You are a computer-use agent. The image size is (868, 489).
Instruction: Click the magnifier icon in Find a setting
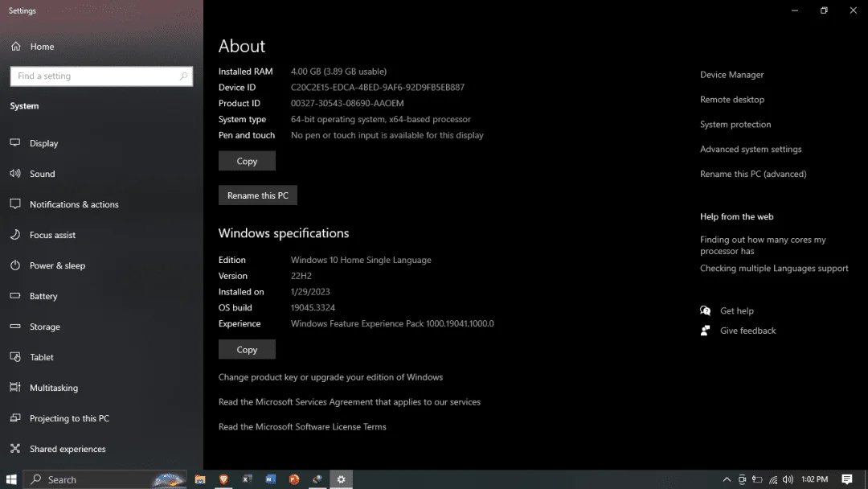click(183, 76)
